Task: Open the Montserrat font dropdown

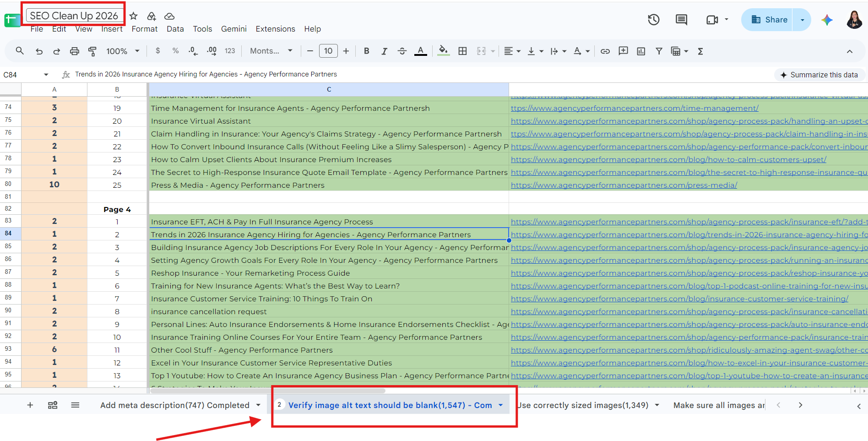Action: (271, 51)
